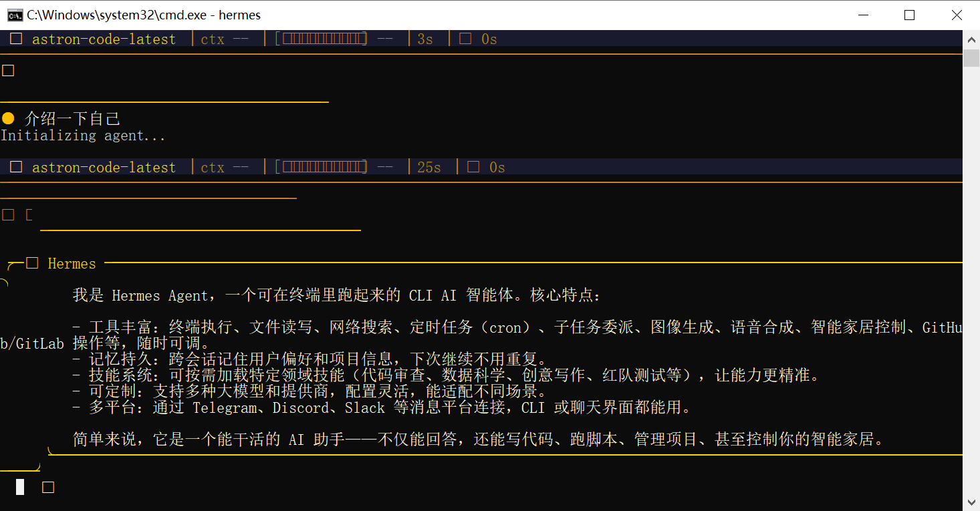Screen dimensions: 980x511
Task: Click 'astron-code-latest' in the status bar showing 25s
Action: point(104,168)
